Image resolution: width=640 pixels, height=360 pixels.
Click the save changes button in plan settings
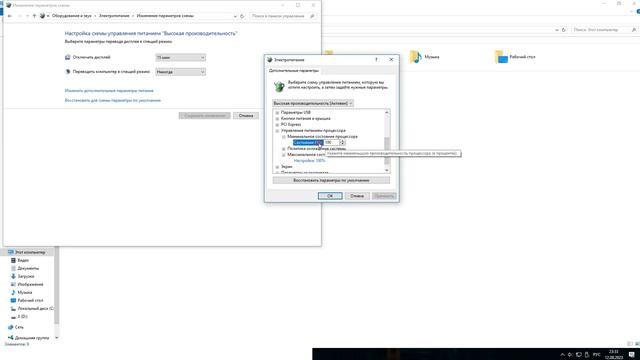(204, 116)
